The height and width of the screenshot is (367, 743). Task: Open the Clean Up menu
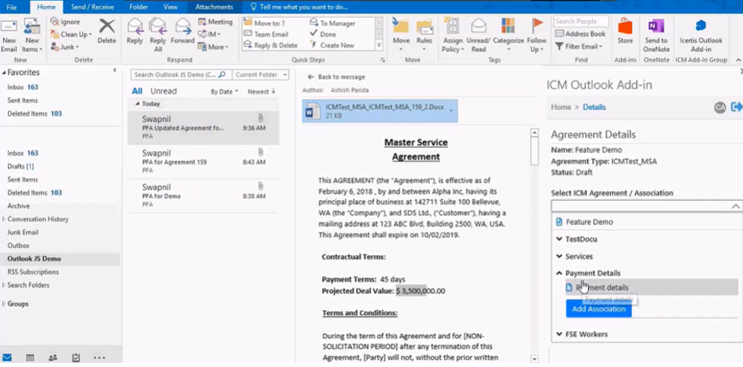coord(71,34)
